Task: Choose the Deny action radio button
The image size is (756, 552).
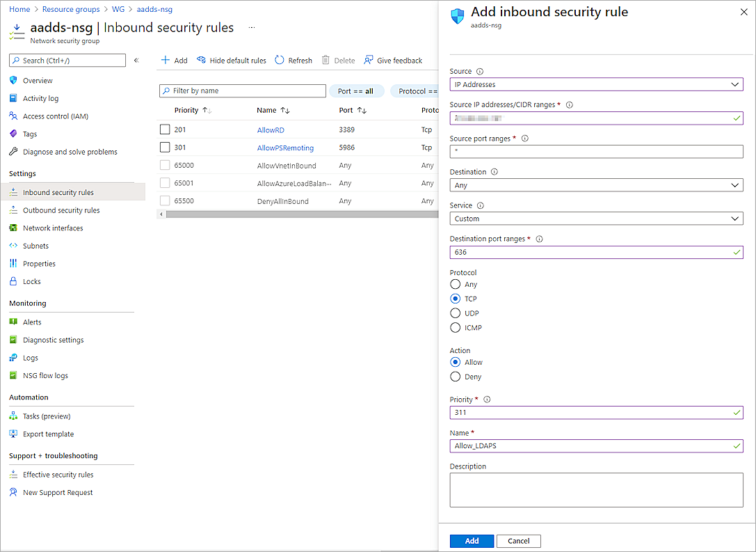Action: pos(455,377)
